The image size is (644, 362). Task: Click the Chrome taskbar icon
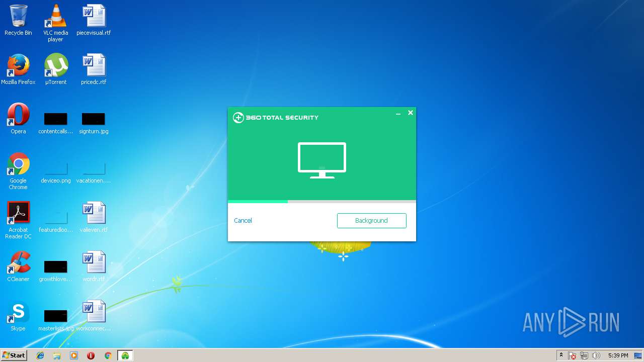tap(108, 355)
